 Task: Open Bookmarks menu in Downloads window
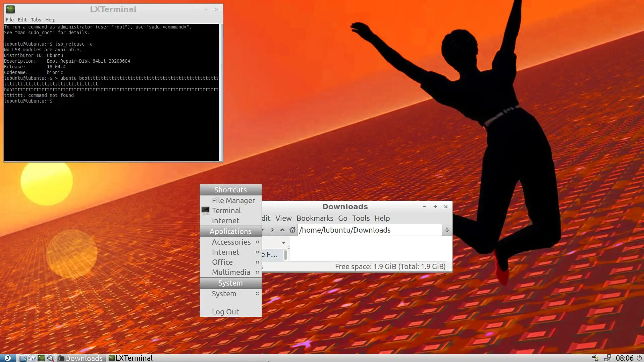[315, 218]
